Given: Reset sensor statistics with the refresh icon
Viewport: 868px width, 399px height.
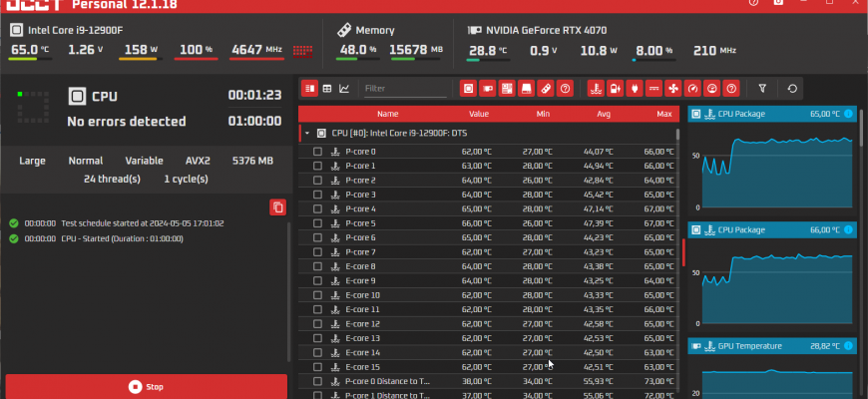Looking at the screenshot, I should [x=792, y=89].
